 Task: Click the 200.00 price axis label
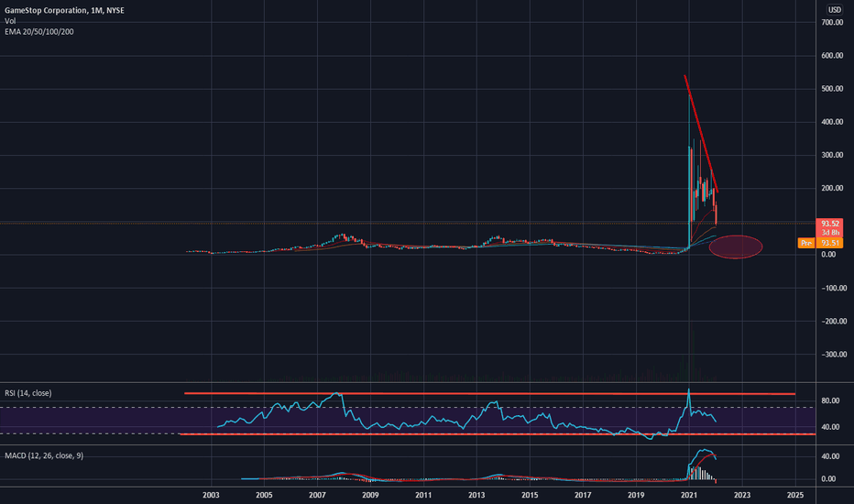(832, 189)
